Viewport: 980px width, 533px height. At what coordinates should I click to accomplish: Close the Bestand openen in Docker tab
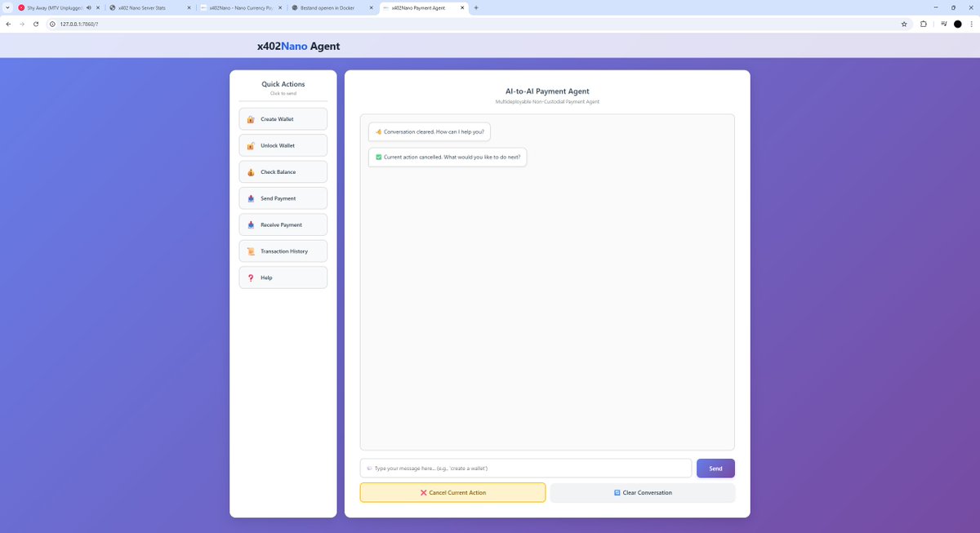[370, 7]
